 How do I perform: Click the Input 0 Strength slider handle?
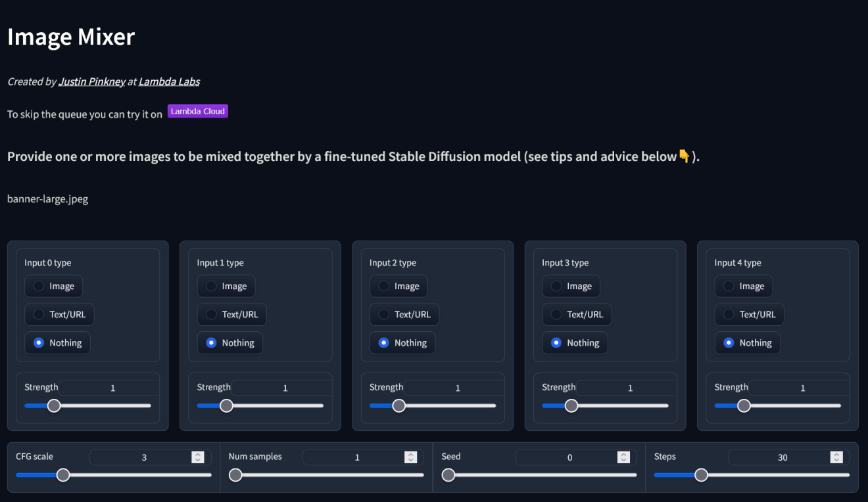(x=53, y=405)
